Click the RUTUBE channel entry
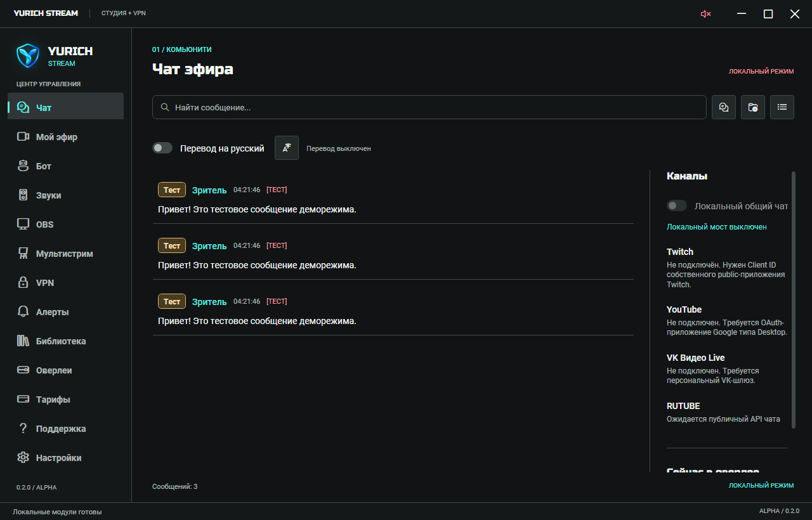 (x=727, y=412)
